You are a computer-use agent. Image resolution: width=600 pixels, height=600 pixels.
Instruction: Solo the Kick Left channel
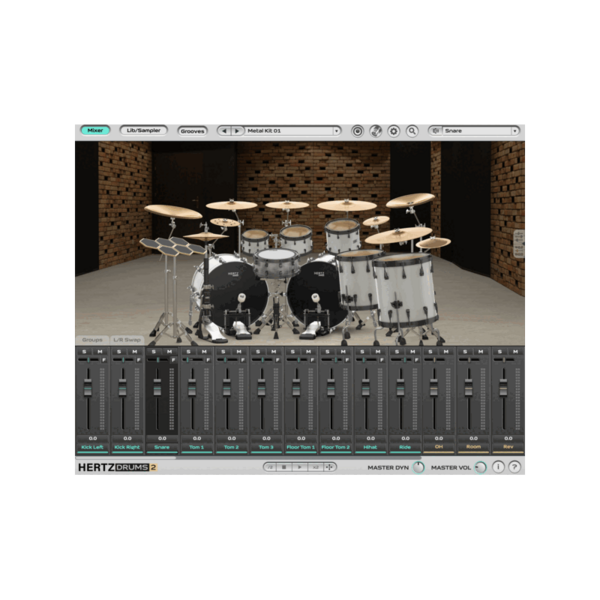pyautogui.click(x=84, y=352)
